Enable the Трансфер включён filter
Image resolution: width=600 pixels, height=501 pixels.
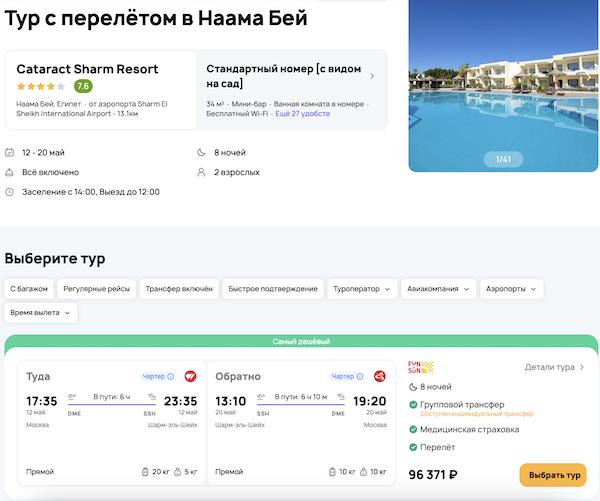(179, 289)
